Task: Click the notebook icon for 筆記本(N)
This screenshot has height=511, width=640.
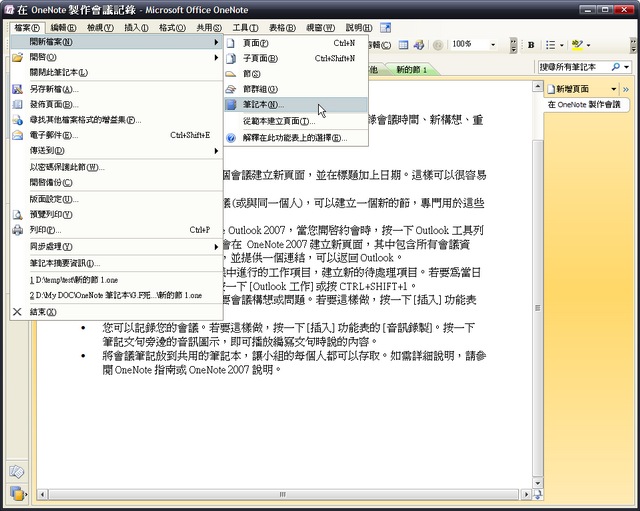Action: point(231,104)
